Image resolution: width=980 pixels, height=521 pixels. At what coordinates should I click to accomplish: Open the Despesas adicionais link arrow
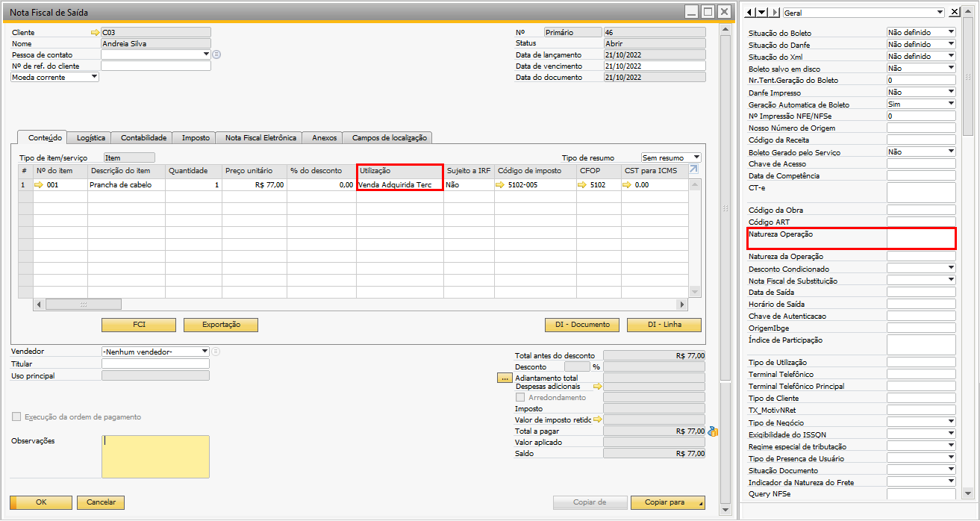click(597, 387)
